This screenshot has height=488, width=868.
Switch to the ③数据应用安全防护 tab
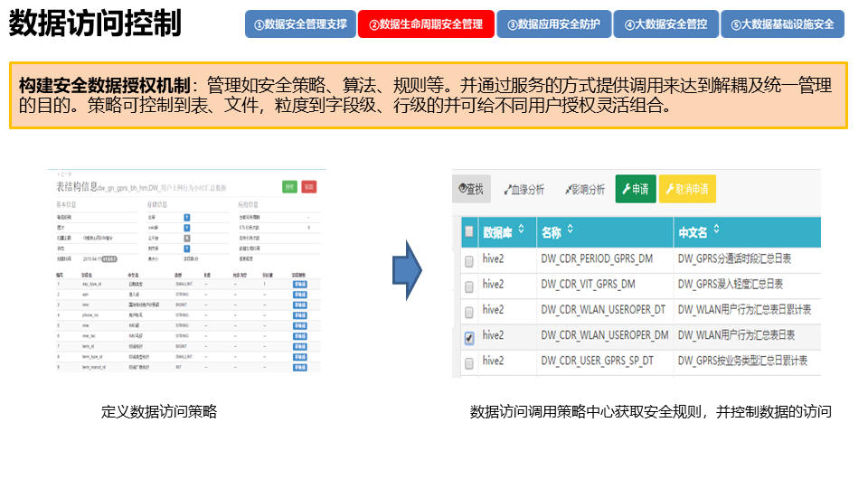click(554, 24)
